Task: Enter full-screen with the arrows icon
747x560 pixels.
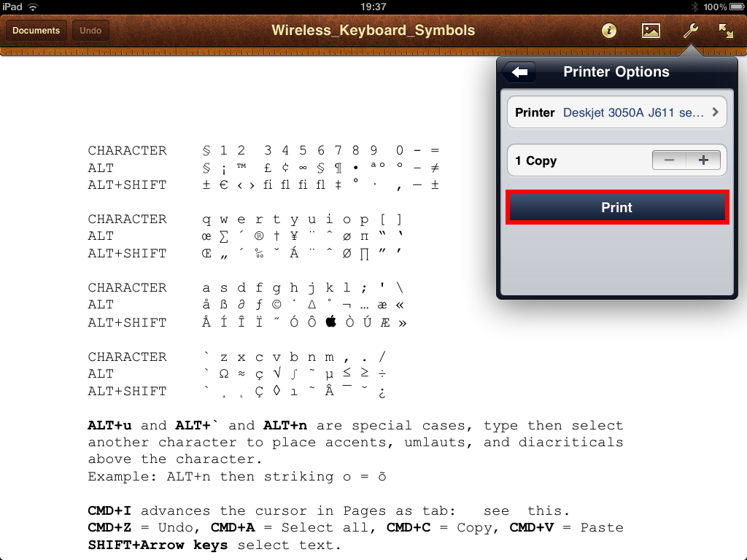Action: (x=726, y=31)
